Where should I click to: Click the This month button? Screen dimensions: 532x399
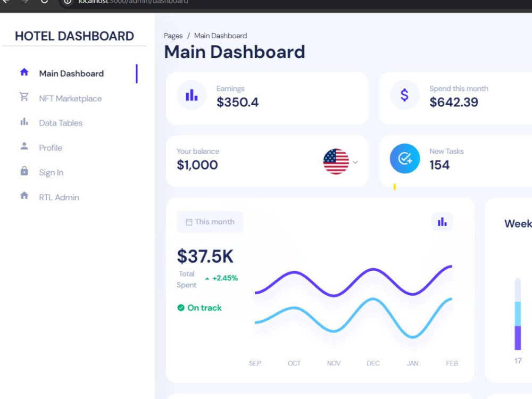pos(210,222)
